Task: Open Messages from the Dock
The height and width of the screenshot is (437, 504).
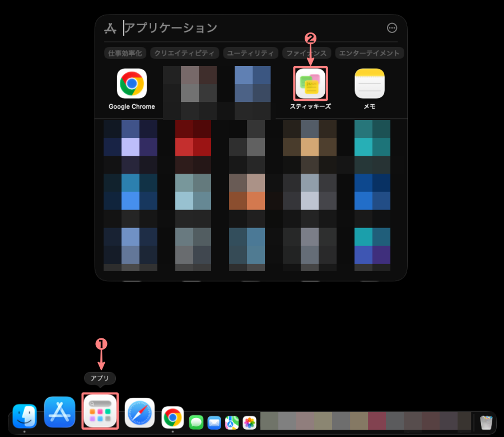Action: coord(196,422)
